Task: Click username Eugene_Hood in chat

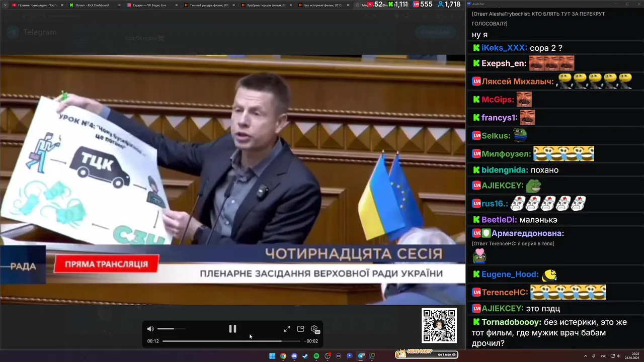Action: pyautogui.click(x=510, y=275)
